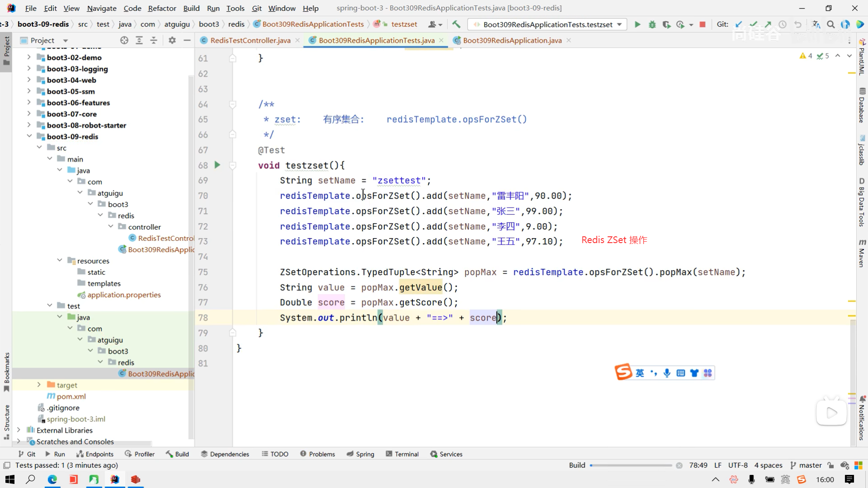Toggle the Sogou input language mode

pyautogui.click(x=640, y=373)
